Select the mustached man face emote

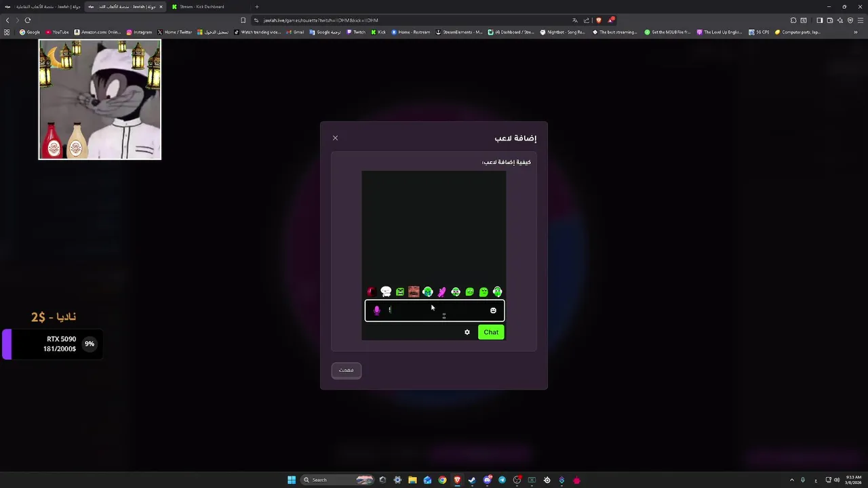click(x=414, y=292)
